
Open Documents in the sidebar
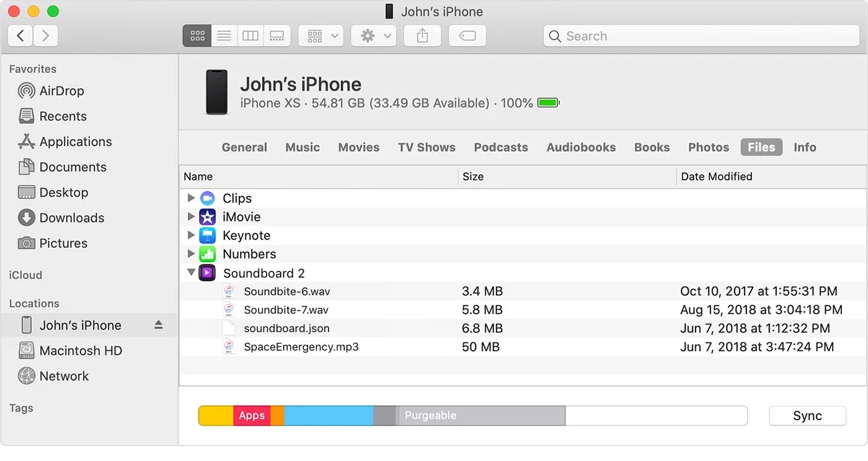(63, 167)
